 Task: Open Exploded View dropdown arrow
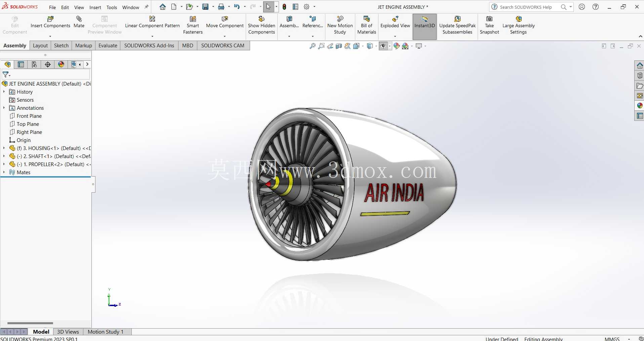tap(395, 36)
